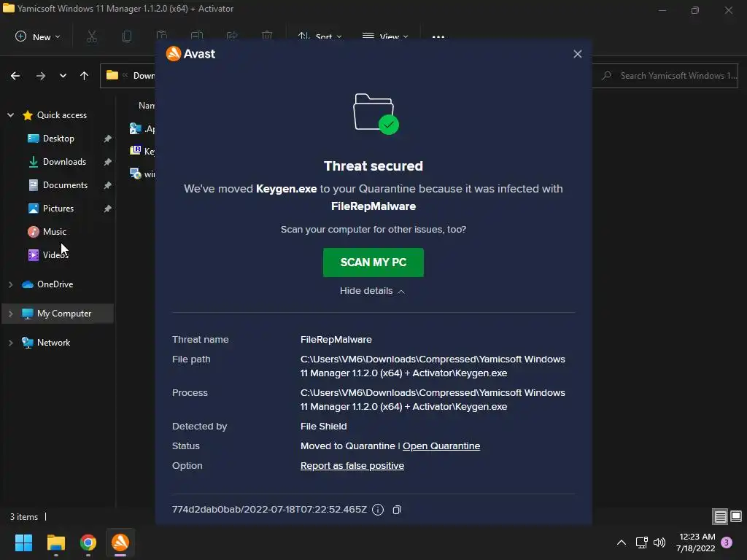Click the network tray icon
The width and height of the screenshot is (747, 560).
pyautogui.click(x=641, y=542)
